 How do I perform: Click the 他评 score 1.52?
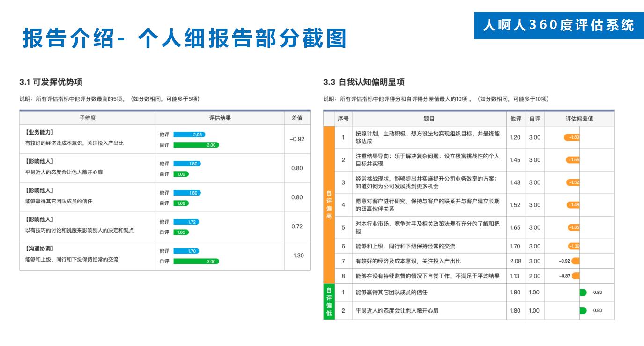click(515, 205)
